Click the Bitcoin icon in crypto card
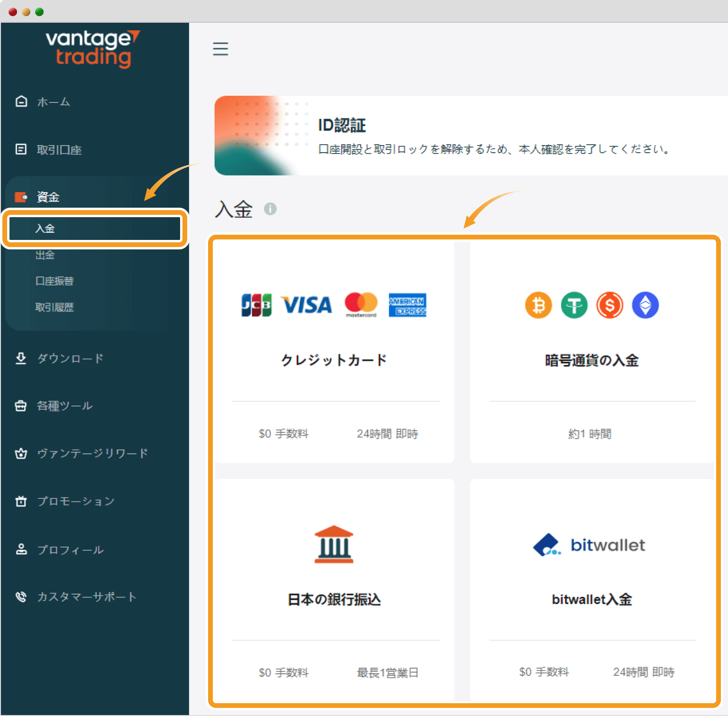This screenshot has width=728, height=716. (x=538, y=305)
